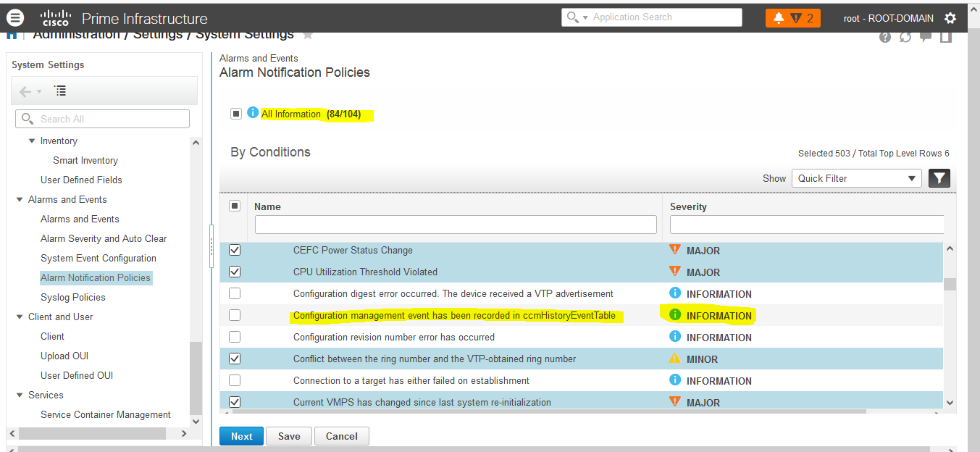Uncheck CPU Utilization Threshold Violated checkbox
Image resolution: width=980 pixels, height=452 pixels.
(235, 272)
